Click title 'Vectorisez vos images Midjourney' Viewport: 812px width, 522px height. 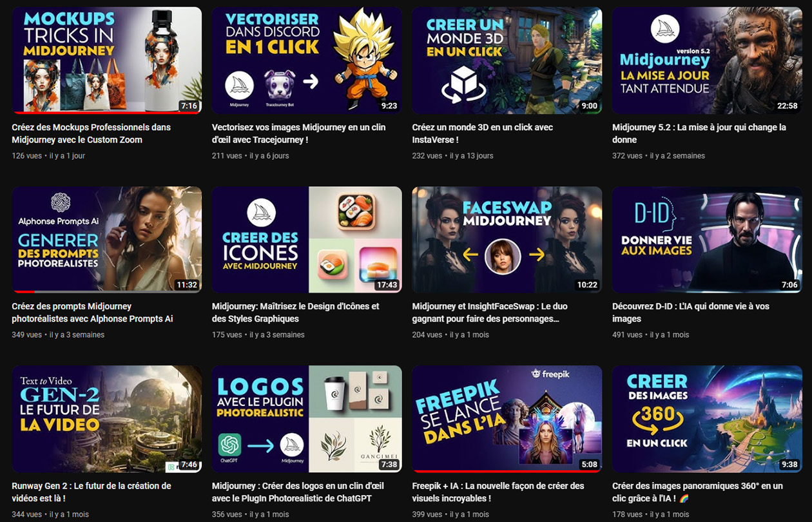(x=299, y=133)
